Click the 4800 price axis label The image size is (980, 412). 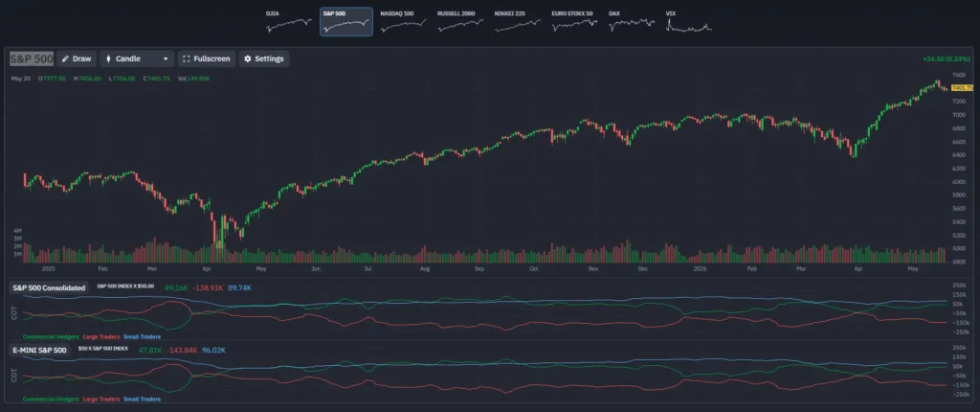click(959, 262)
